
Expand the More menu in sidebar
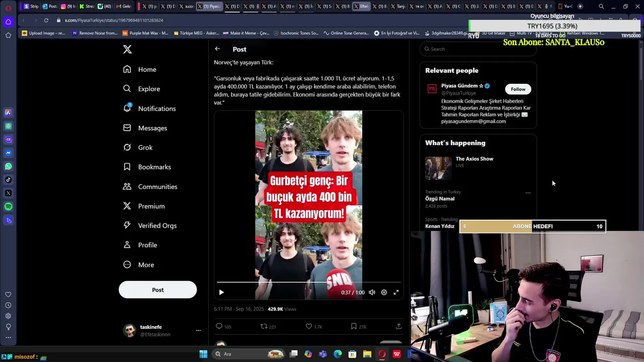point(138,264)
